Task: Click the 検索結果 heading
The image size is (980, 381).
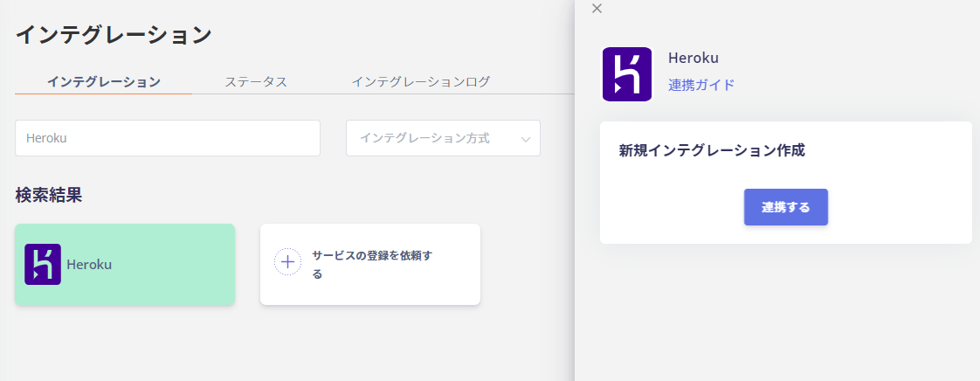Action: (x=49, y=195)
